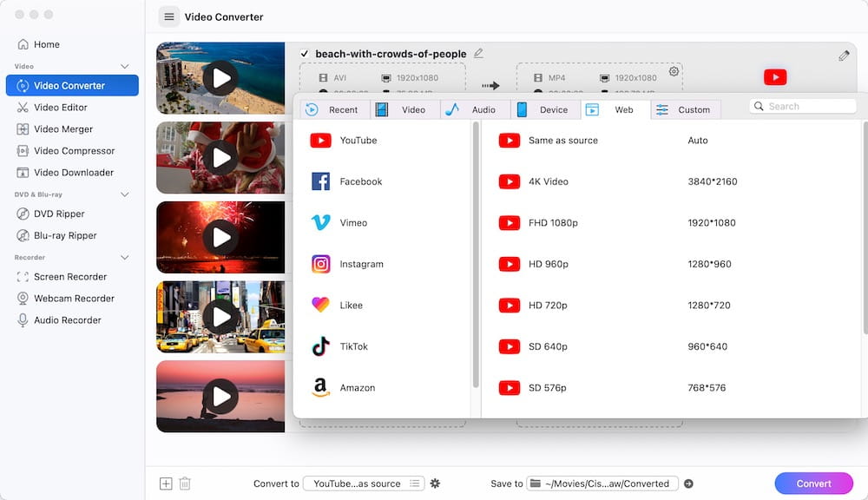Image resolution: width=868 pixels, height=500 pixels.
Task: Collapse the Recorder section chevron
Action: coord(124,258)
